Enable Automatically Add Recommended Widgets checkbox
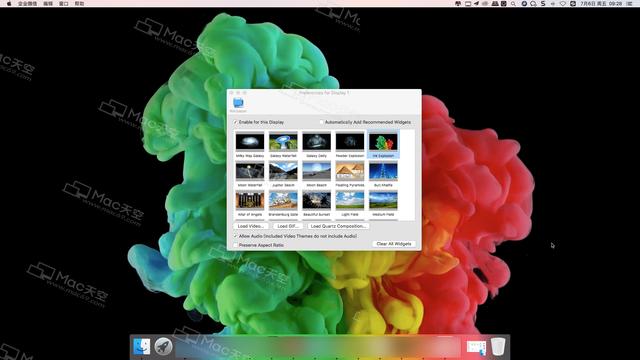640x360 pixels. tap(322, 122)
